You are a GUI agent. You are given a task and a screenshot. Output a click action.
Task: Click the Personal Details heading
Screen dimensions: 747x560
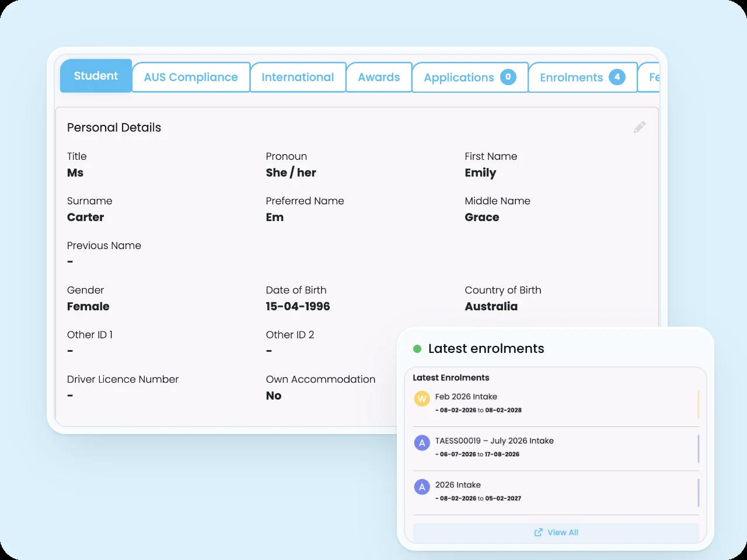[114, 127]
